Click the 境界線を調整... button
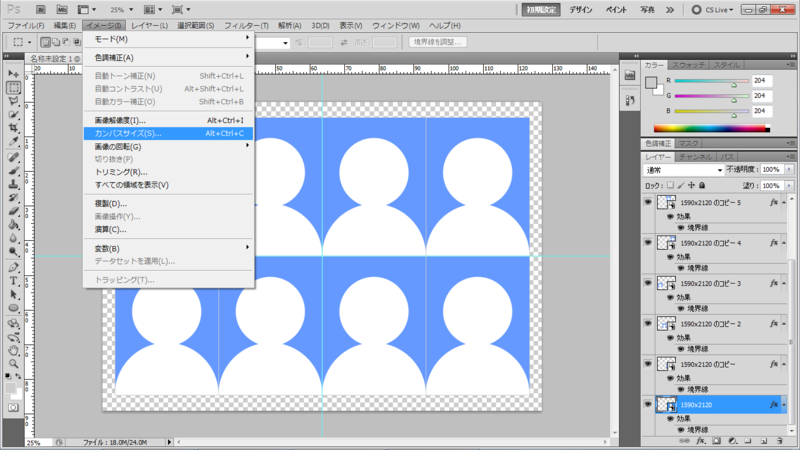Image resolution: width=800 pixels, height=450 pixels. click(437, 42)
